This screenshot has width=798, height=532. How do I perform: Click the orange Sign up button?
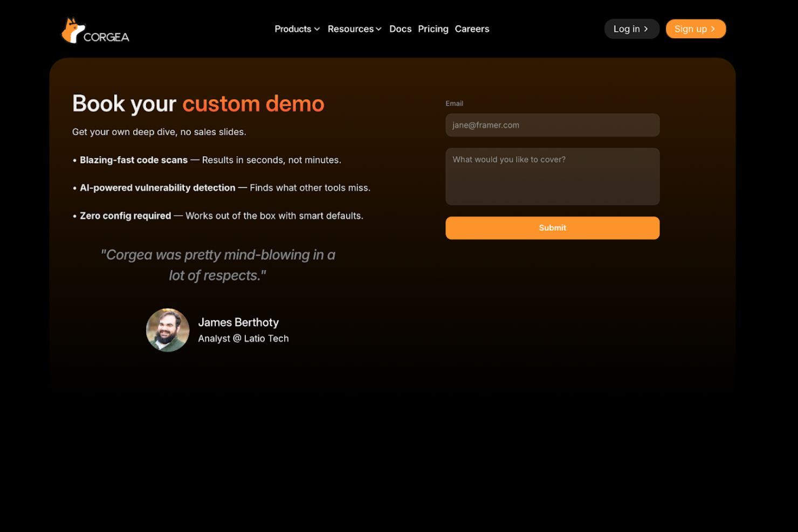[x=696, y=29]
